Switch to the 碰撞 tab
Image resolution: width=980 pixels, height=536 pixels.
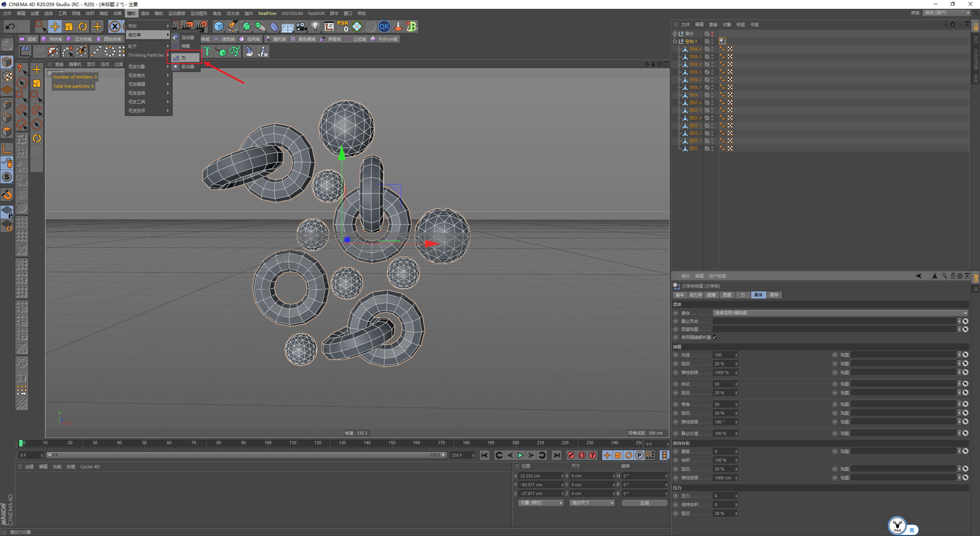coord(711,295)
